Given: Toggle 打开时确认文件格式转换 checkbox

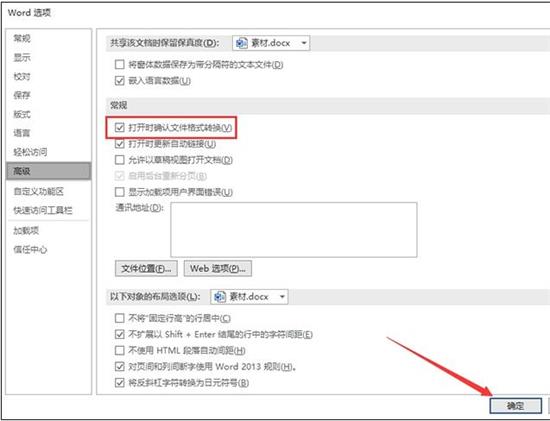Looking at the screenshot, I should pos(120,127).
